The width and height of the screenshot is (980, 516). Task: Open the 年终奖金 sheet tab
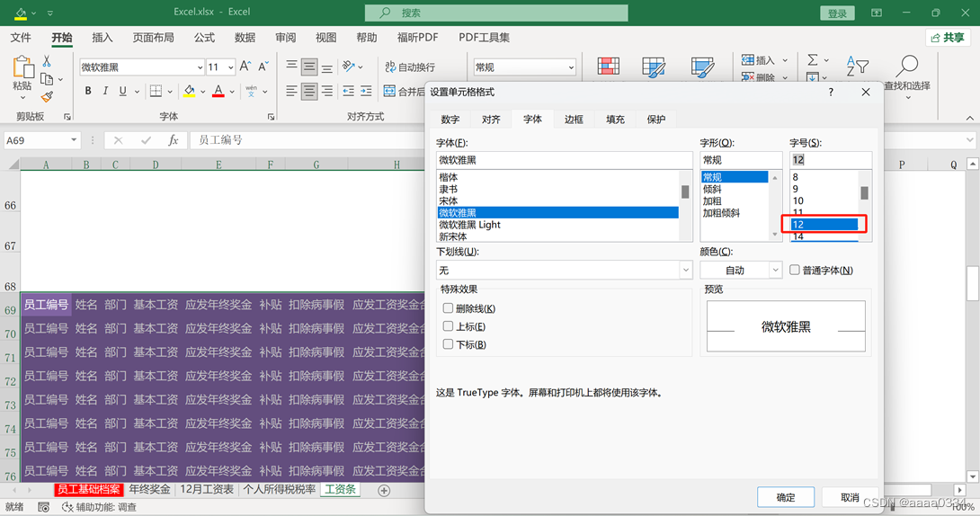(x=149, y=490)
